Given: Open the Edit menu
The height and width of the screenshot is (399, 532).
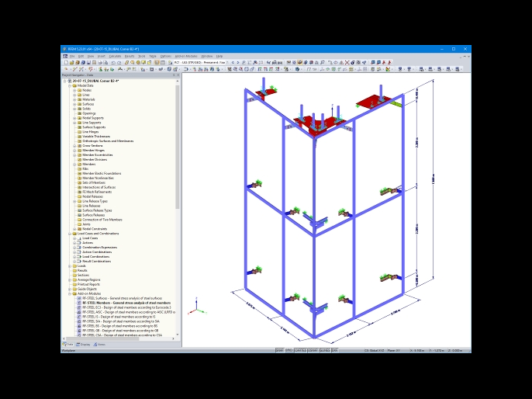Looking at the screenshot, I should [x=81, y=56].
